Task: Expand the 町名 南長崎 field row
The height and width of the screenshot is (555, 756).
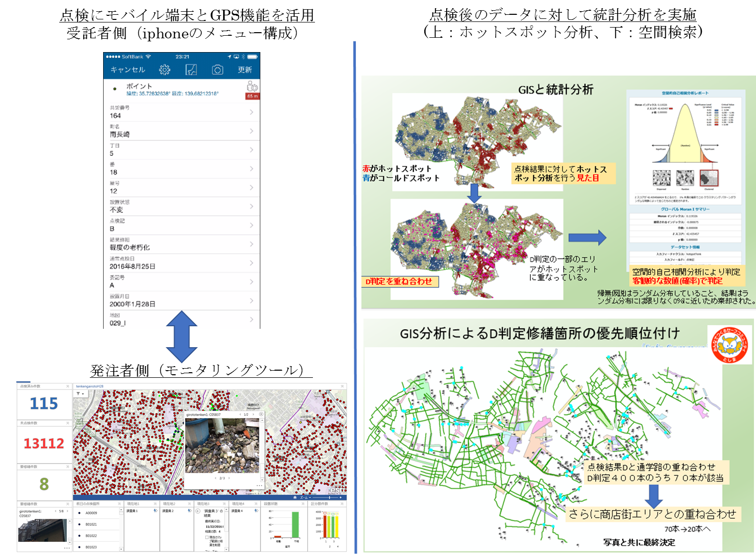Action: (251, 131)
